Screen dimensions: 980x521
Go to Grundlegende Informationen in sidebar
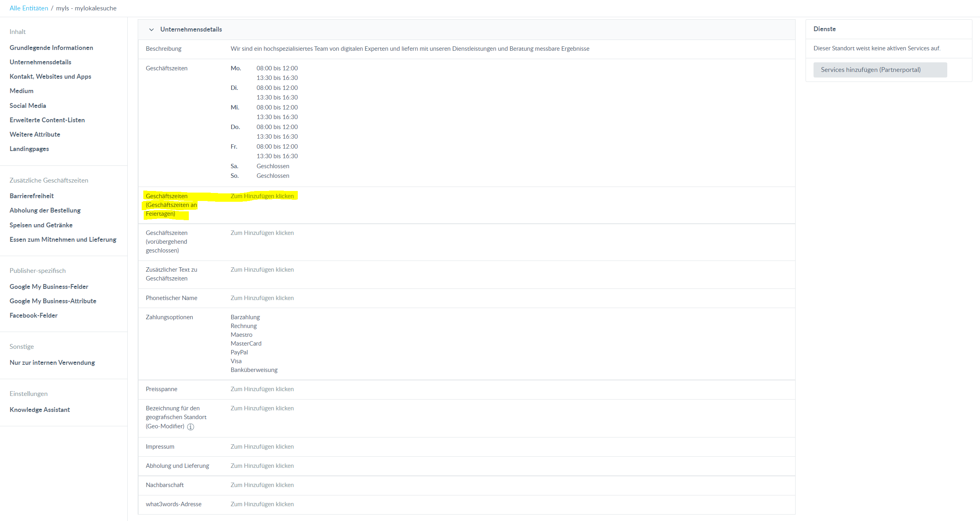tap(51, 48)
